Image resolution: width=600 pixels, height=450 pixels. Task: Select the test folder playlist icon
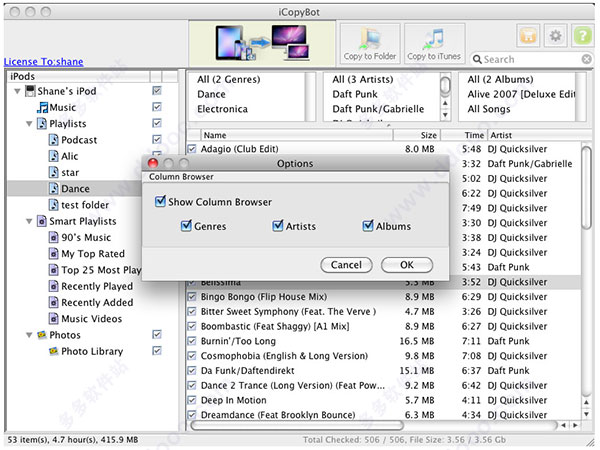[54, 205]
